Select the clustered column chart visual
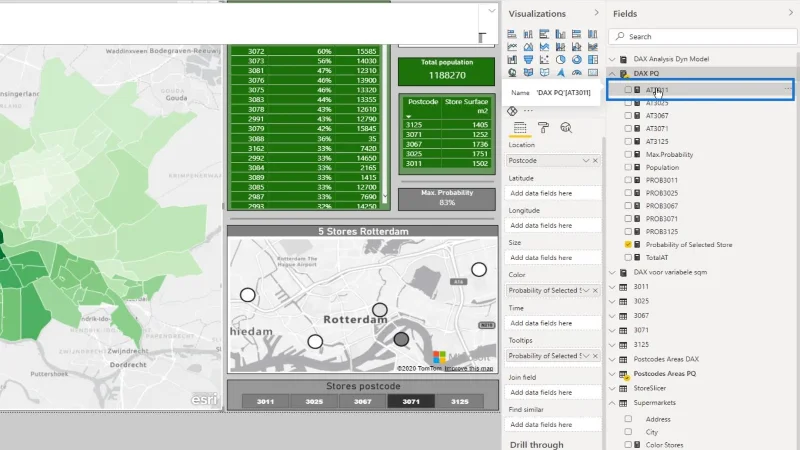The height and width of the screenshot is (450, 800). pyautogui.click(x=560, y=34)
